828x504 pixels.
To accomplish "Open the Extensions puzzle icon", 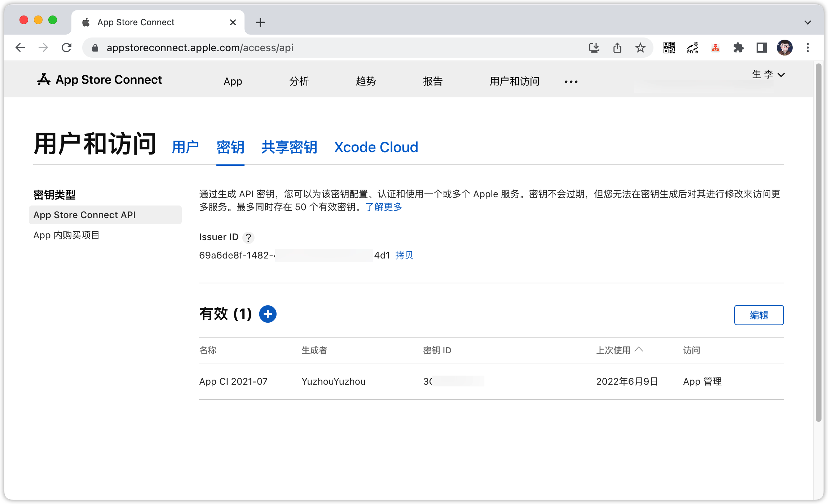I will (x=738, y=48).
